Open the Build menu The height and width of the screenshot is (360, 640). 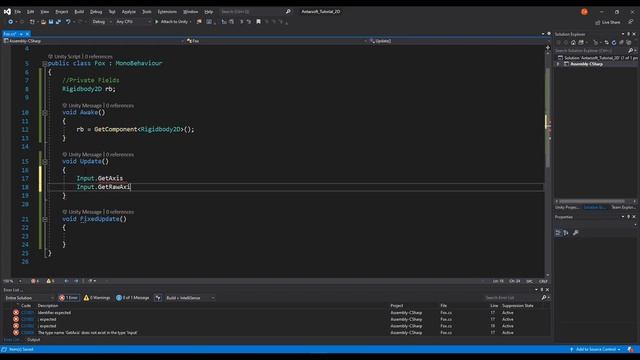(x=79, y=12)
